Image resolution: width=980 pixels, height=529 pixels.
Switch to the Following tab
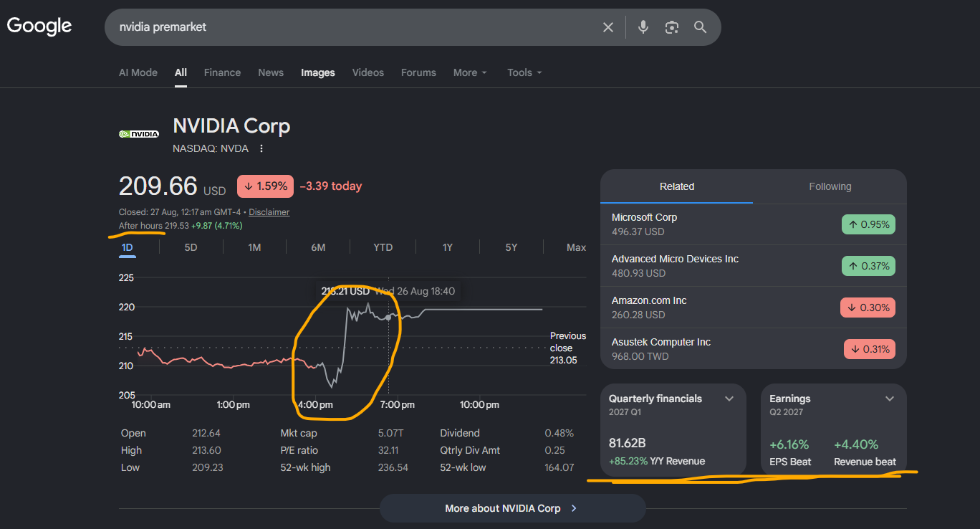830,186
